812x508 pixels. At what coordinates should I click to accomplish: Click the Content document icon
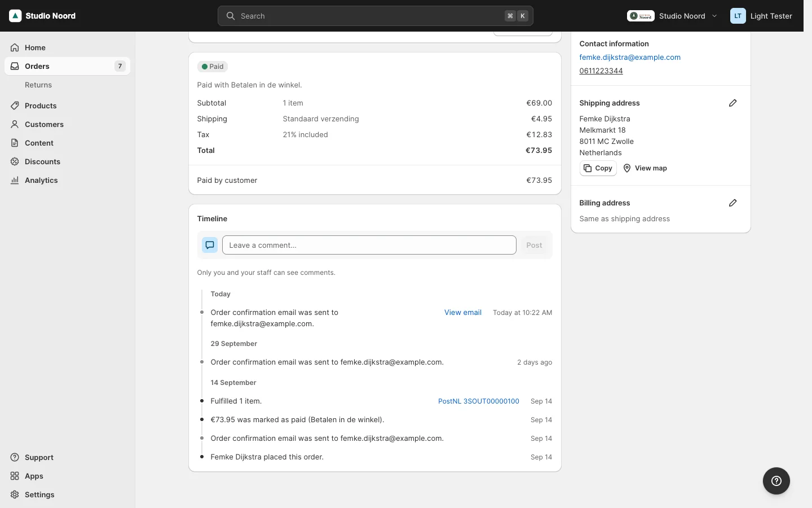[x=15, y=143]
